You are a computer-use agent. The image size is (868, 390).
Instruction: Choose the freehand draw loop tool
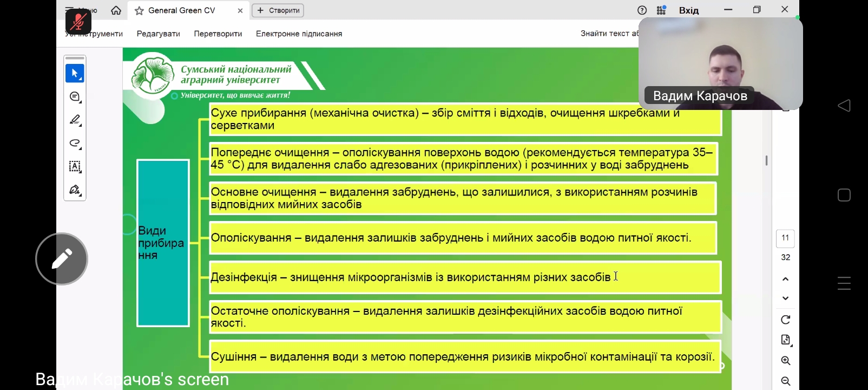pyautogui.click(x=75, y=143)
